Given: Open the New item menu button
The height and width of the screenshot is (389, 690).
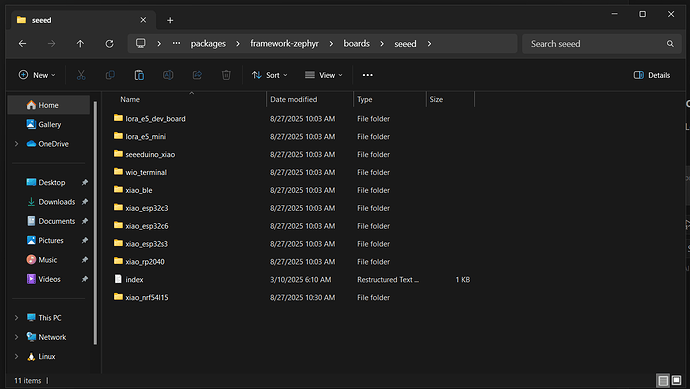Looking at the screenshot, I should (x=37, y=75).
